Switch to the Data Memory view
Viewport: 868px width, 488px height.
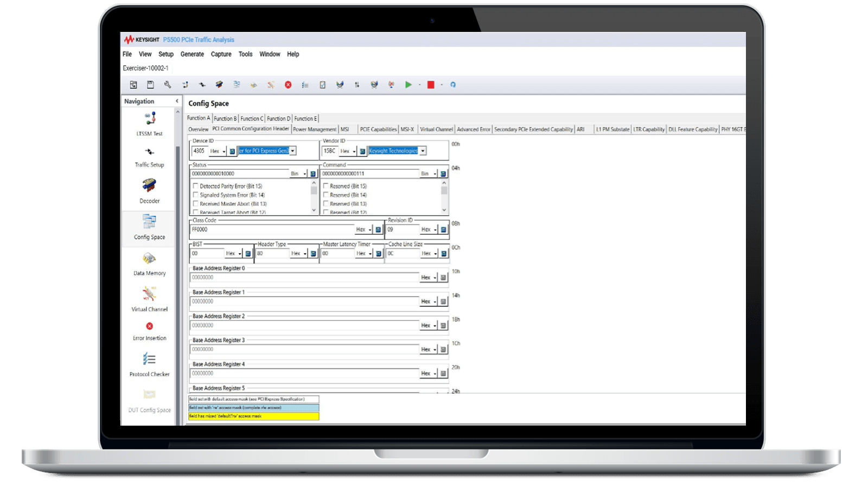pos(149,266)
